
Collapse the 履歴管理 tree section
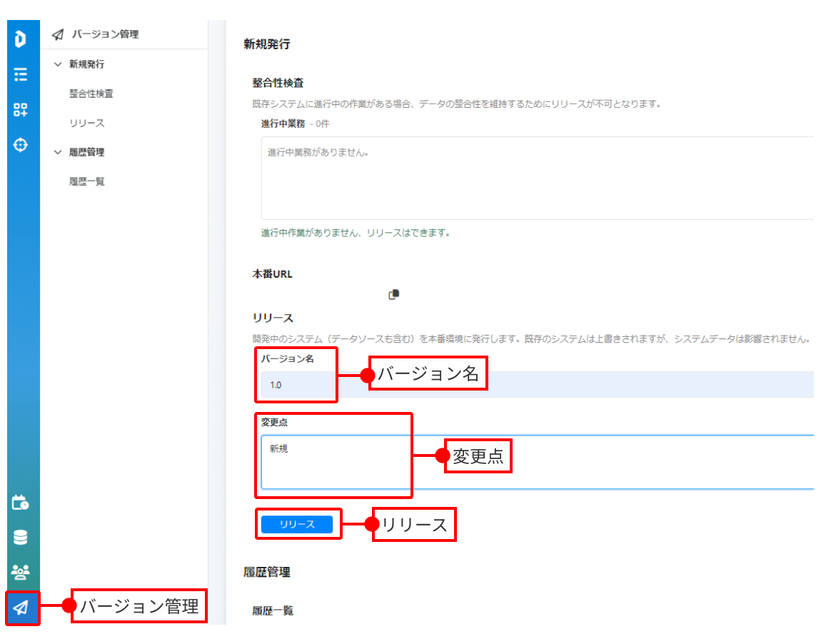[59, 152]
